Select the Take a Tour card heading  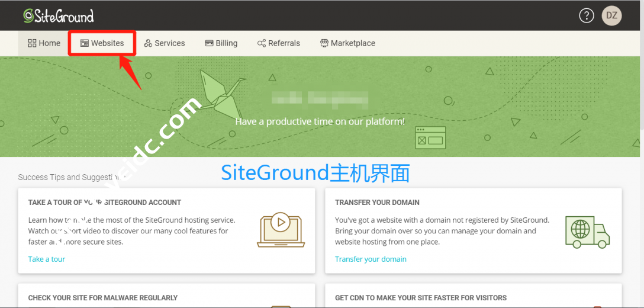105,203
